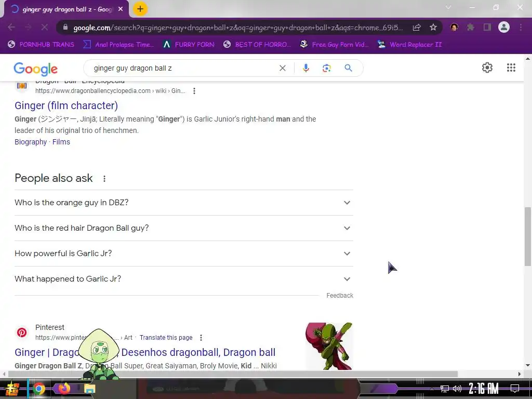The height and width of the screenshot is (399, 532).
Task: Launch Firefox from the taskbar
Action: (64, 389)
